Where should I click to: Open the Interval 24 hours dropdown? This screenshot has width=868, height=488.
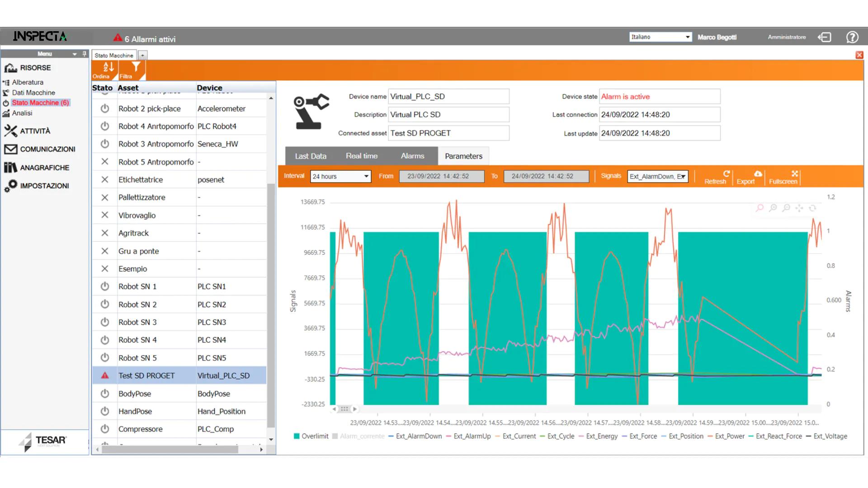tap(341, 176)
